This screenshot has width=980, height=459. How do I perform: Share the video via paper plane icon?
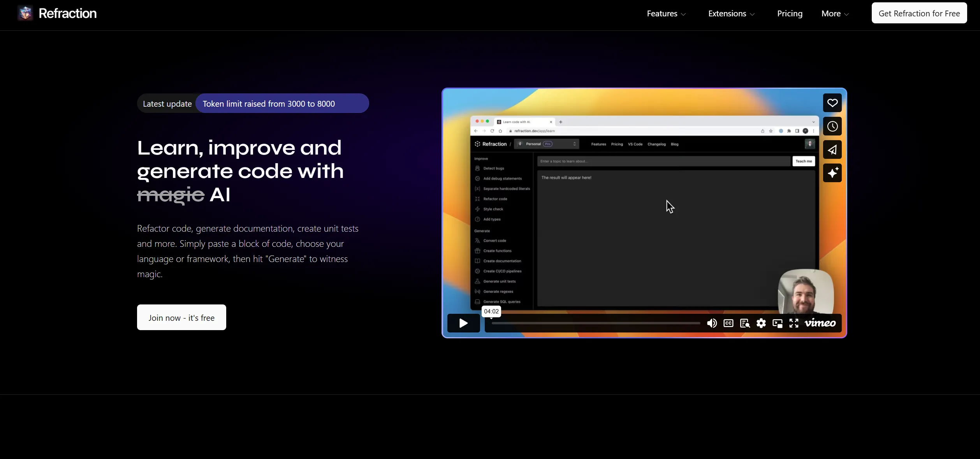tap(832, 149)
